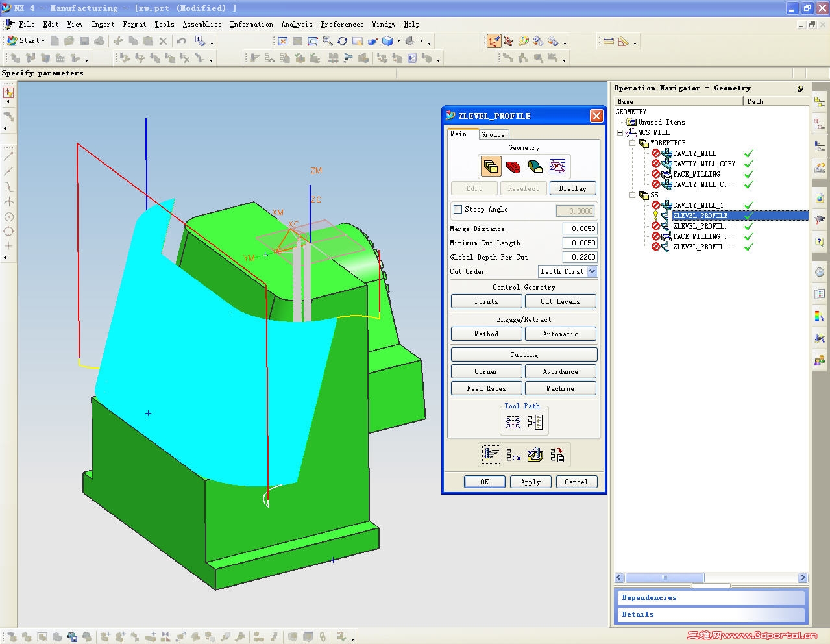The width and height of the screenshot is (830, 644).
Task: Click the Dependencies panel bar
Action: 711,597
